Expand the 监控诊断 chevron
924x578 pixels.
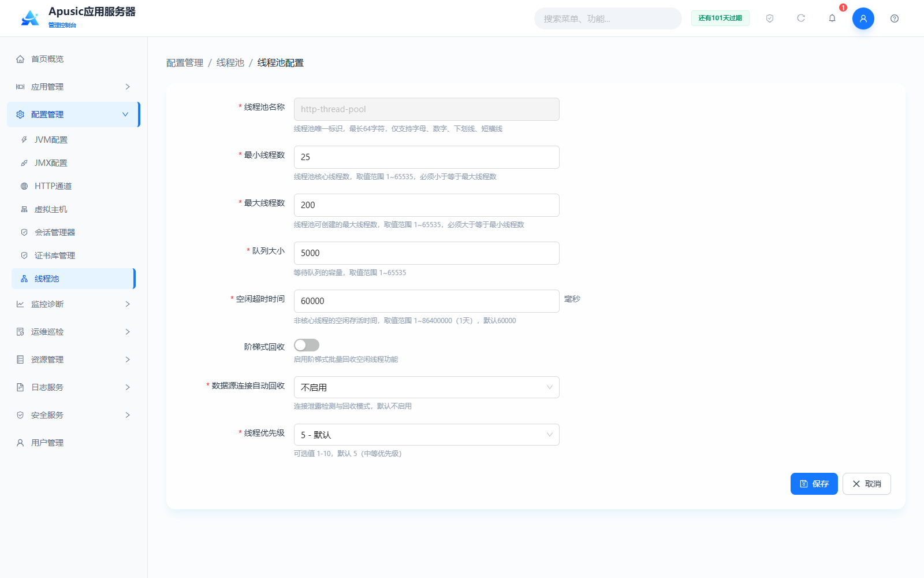point(128,304)
